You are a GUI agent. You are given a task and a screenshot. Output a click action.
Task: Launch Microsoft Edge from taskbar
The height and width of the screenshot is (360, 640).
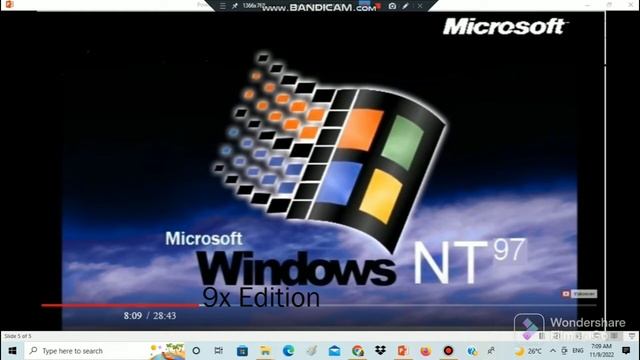tap(289, 351)
